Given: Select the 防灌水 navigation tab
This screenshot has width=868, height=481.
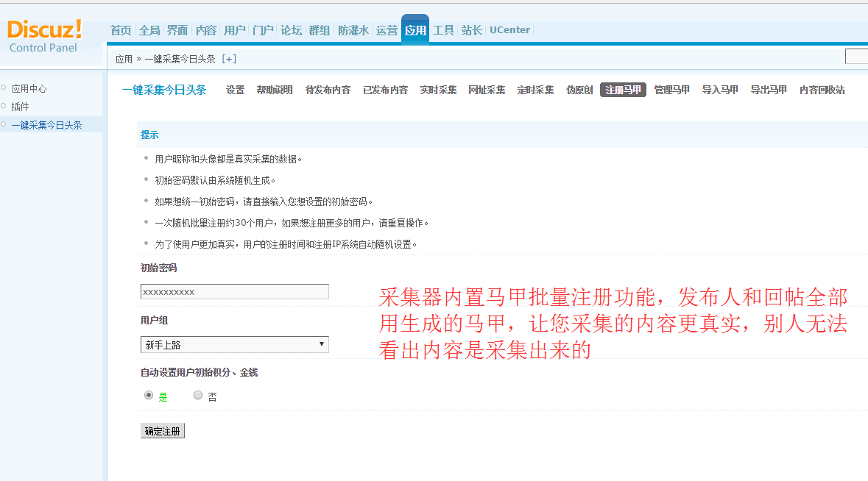Looking at the screenshot, I should point(353,30).
